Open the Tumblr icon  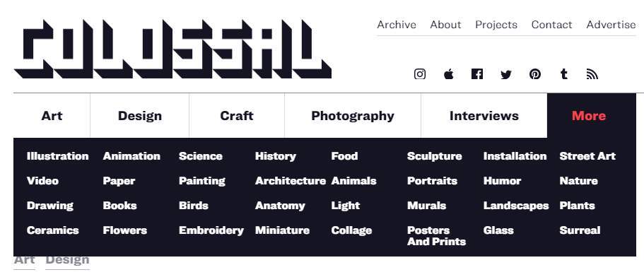click(x=564, y=74)
